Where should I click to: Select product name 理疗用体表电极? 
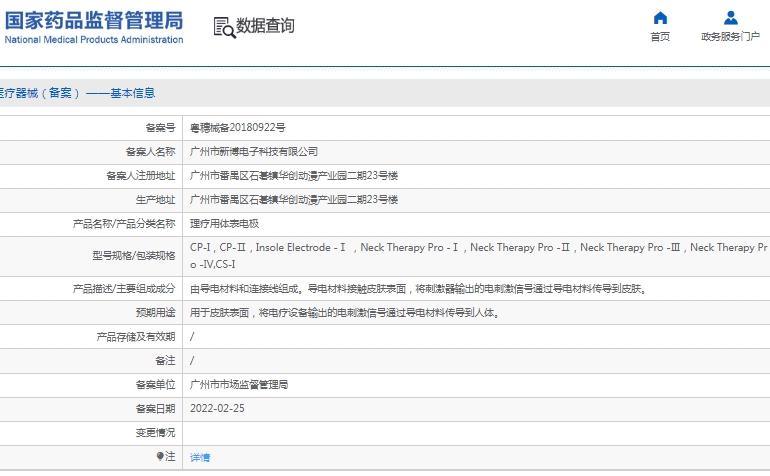point(224,224)
